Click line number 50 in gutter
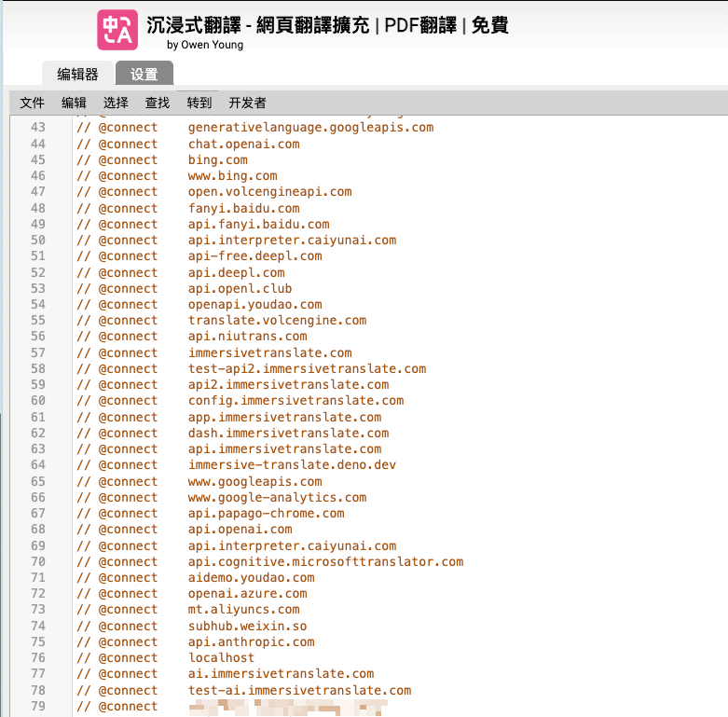This screenshot has height=717, width=728. click(x=38, y=240)
